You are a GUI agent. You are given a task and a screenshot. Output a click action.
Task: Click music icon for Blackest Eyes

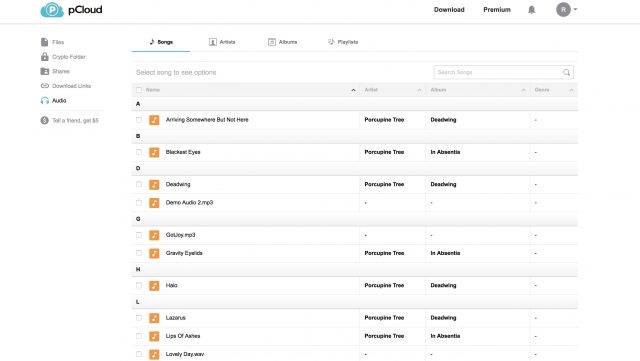[154, 152]
